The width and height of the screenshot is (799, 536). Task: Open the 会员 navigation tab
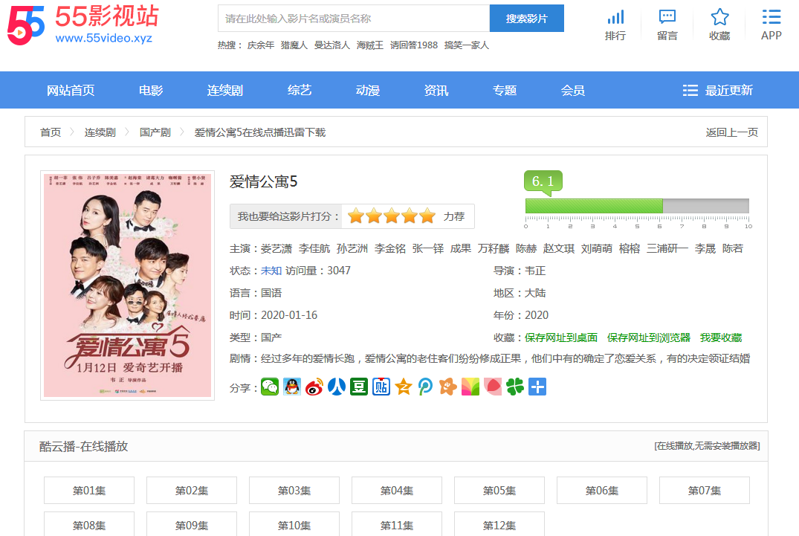pyautogui.click(x=573, y=90)
